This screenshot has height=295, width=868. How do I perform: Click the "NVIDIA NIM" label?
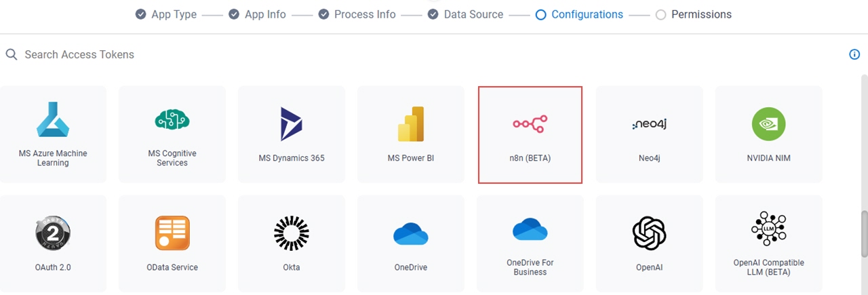(x=769, y=158)
